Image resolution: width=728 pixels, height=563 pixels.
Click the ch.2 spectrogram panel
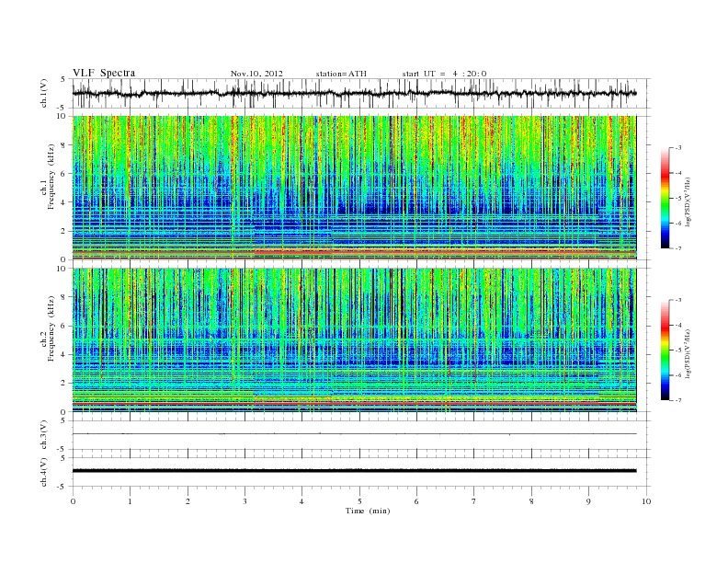coord(354,339)
